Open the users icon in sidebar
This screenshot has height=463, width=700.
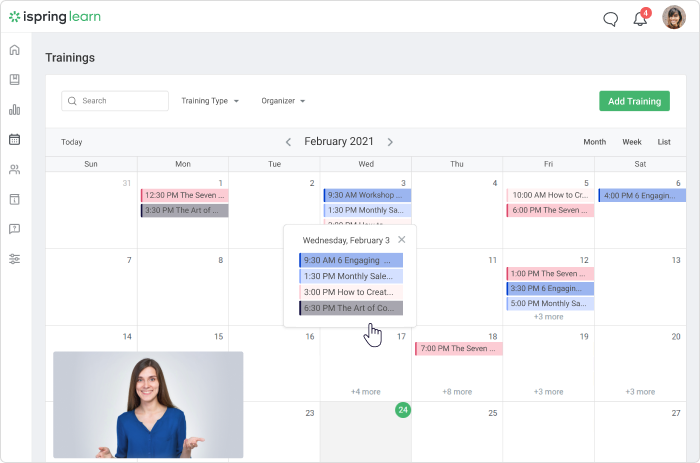14,169
